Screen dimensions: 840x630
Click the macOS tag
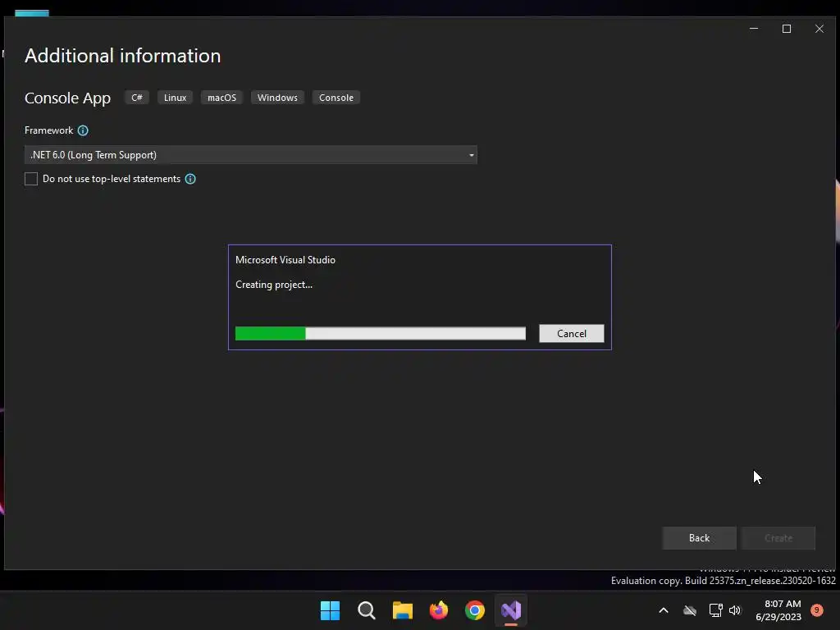[x=221, y=98]
